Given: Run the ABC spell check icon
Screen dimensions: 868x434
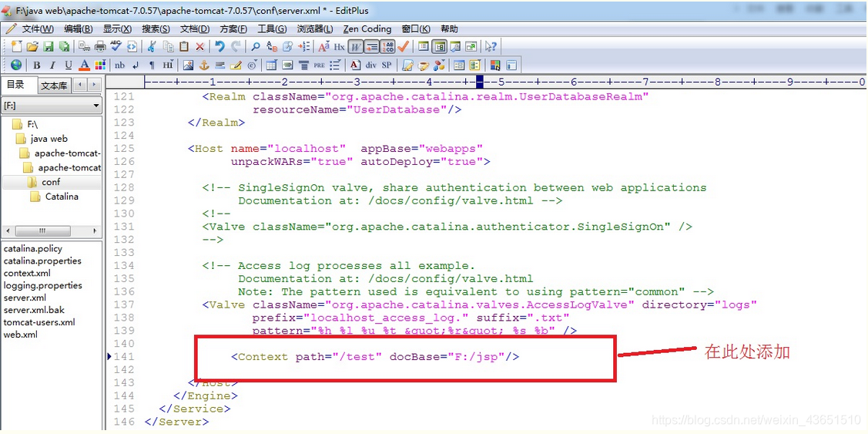Looking at the screenshot, I should click(116, 46).
